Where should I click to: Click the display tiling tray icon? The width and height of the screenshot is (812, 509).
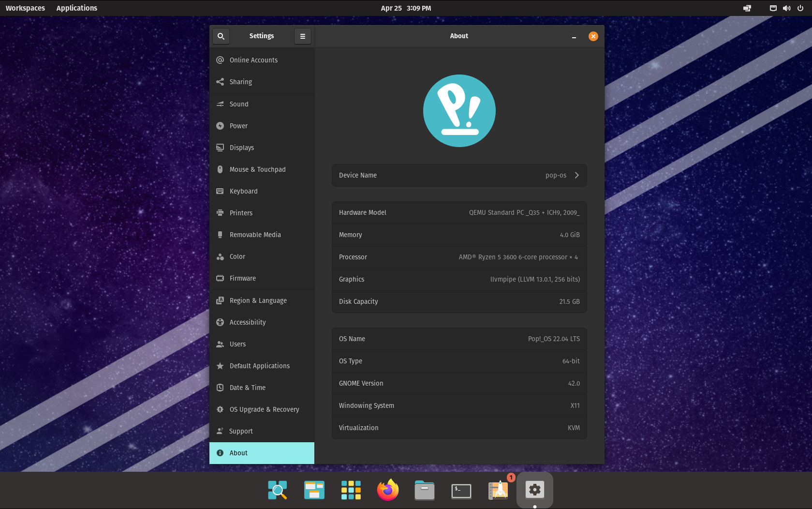click(x=747, y=8)
